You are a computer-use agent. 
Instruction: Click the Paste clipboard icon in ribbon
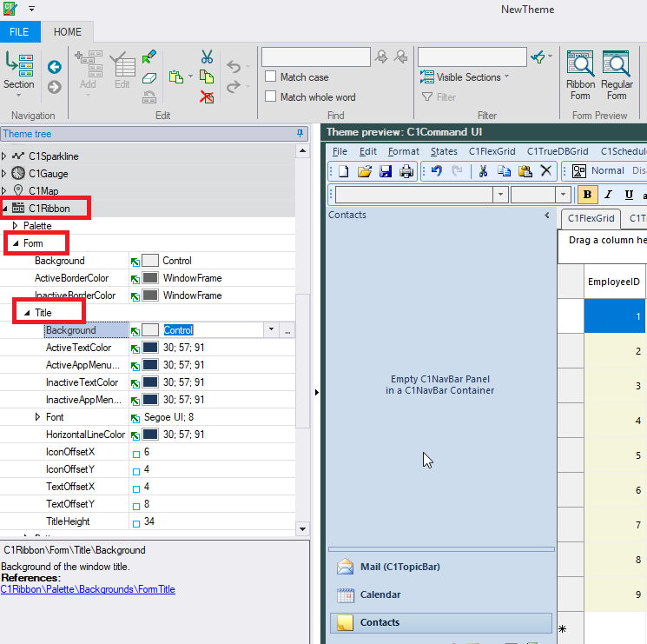(176, 76)
